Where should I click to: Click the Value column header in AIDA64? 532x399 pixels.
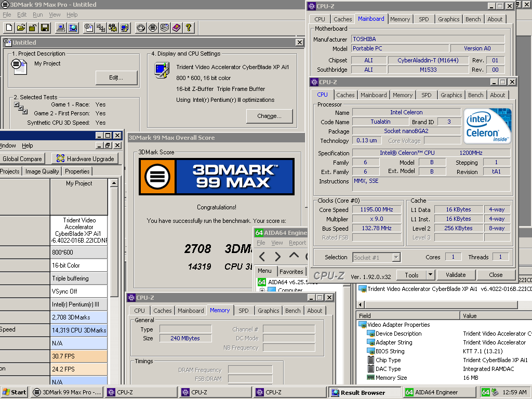click(495, 316)
